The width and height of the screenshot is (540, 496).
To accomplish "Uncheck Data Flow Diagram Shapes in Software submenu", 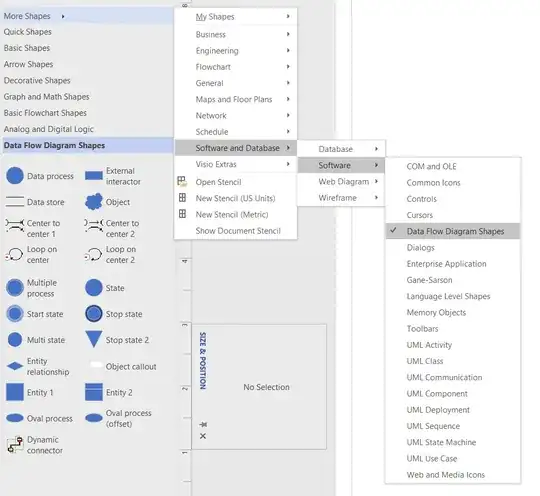I will click(453, 231).
